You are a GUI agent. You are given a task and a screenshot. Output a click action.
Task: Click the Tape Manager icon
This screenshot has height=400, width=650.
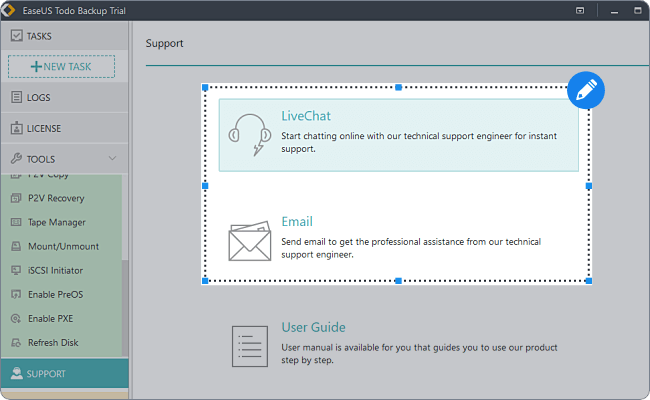(x=16, y=222)
